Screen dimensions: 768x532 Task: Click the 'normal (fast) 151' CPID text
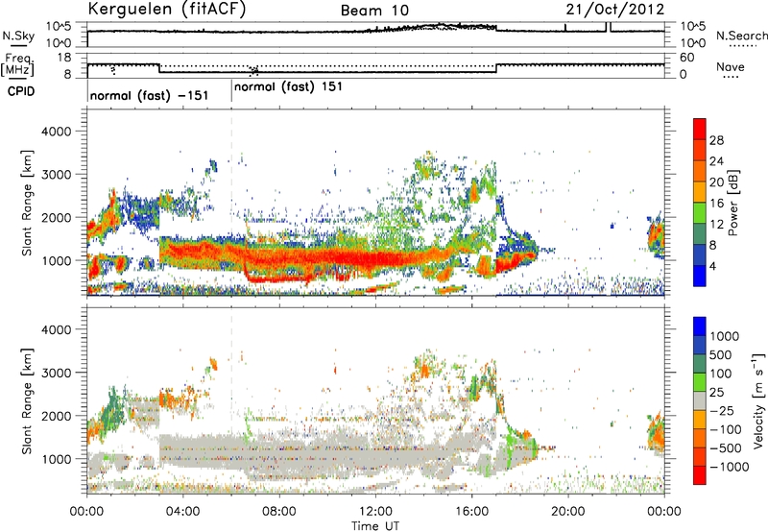pyautogui.click(x=288, y=87)
